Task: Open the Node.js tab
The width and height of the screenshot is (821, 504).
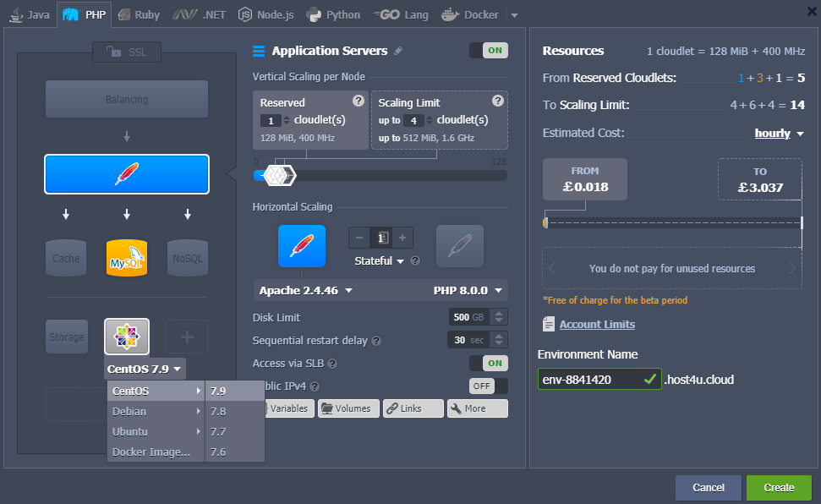Action: (266, 14)
